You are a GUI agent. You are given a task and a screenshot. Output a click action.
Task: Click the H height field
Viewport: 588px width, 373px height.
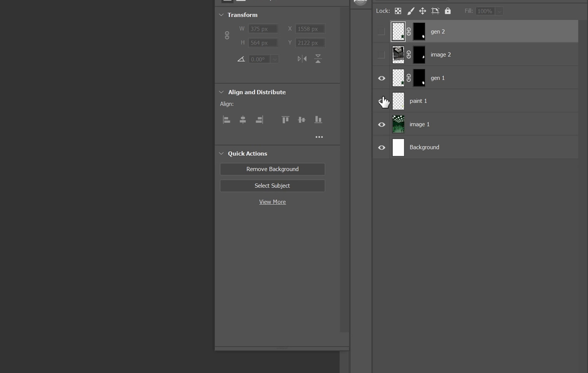click(x=262, y=43)
